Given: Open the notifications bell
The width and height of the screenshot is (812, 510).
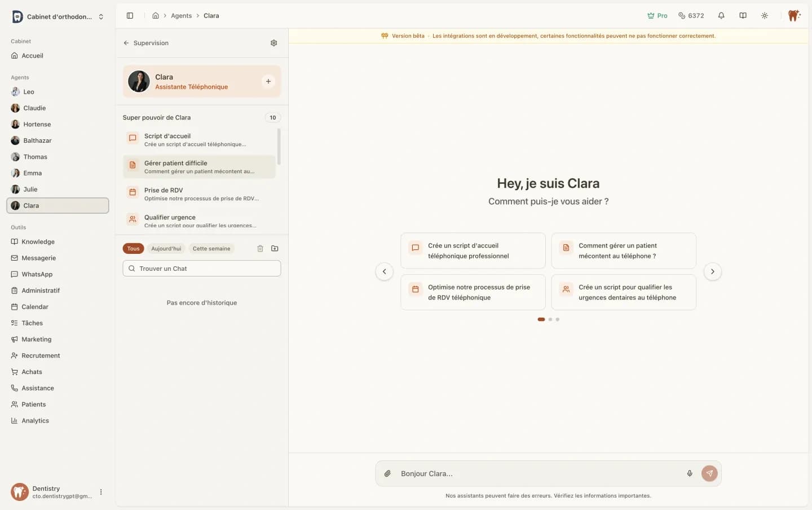Looking at the screenshot, I should click(x=721, y=16).
